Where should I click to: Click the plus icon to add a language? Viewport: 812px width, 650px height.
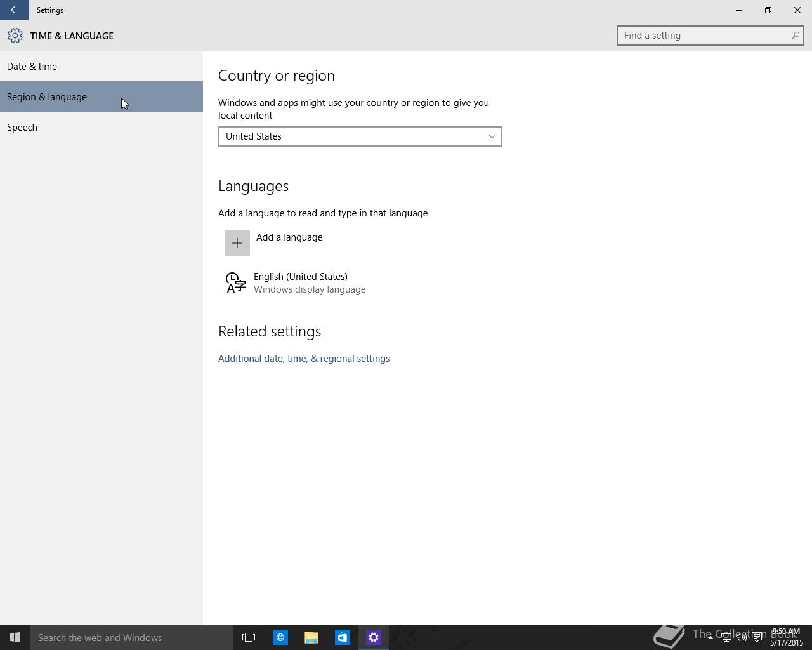pyautogui.click(x=237, y=243)
